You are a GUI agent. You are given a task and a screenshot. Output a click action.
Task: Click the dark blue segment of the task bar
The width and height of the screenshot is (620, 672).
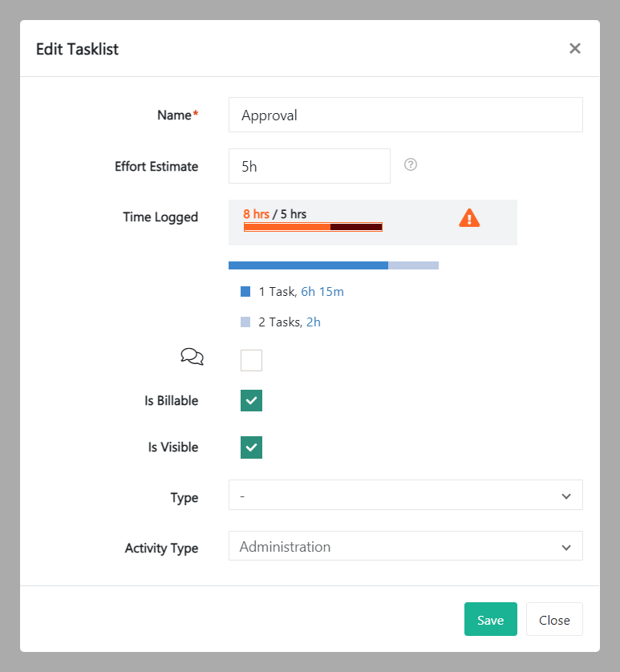point(308,265)
